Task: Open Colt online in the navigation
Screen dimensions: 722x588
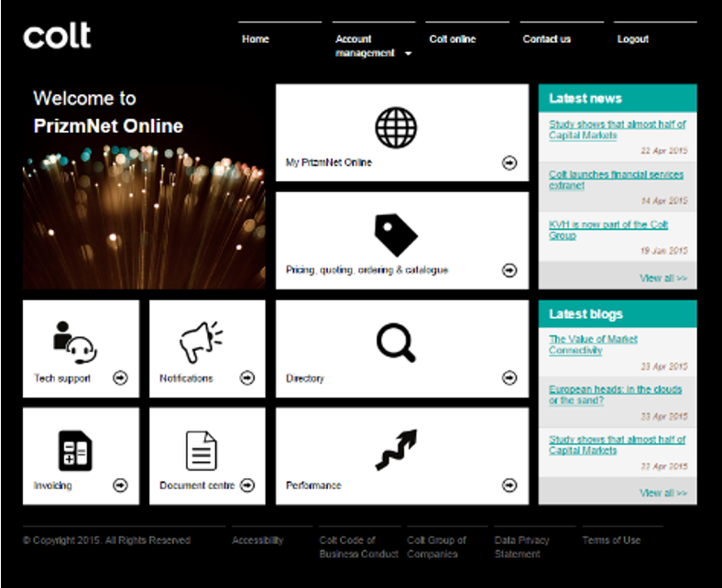Action: click(x=453, y=39)
